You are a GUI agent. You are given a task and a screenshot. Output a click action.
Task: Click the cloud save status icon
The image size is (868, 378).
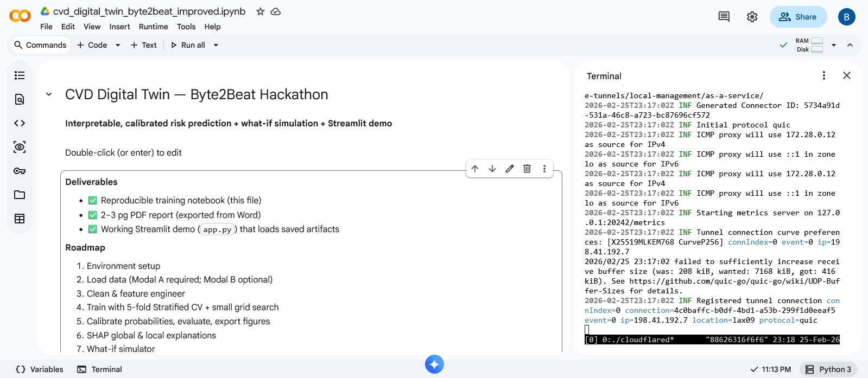276,11
